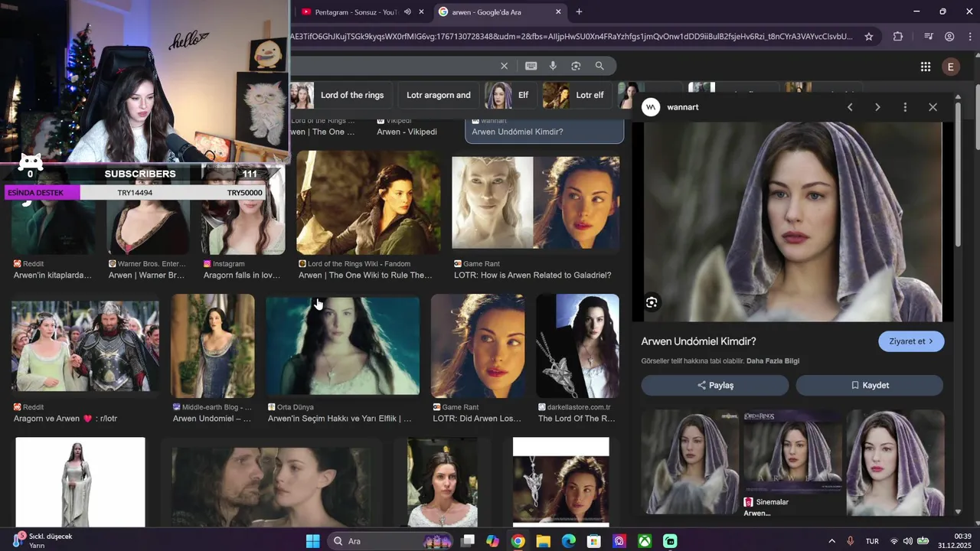Open a new browser tab
Screen dimensions: 980x551
tap(579, 11)
